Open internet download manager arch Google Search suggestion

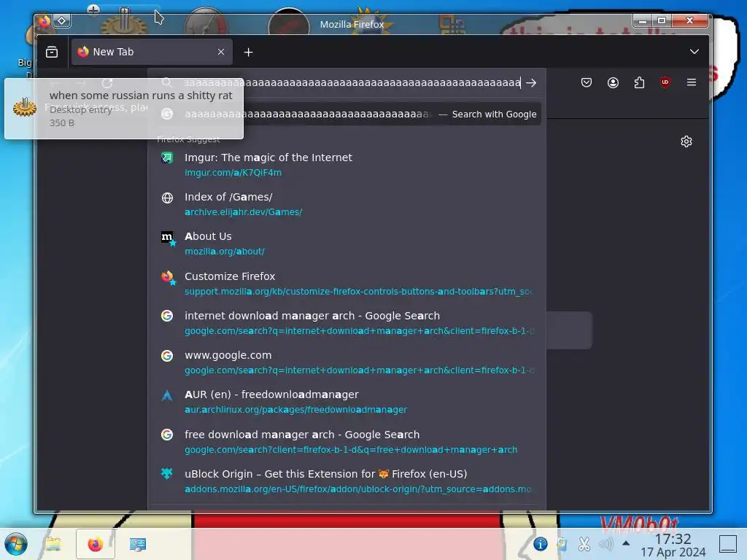(347, 323)
